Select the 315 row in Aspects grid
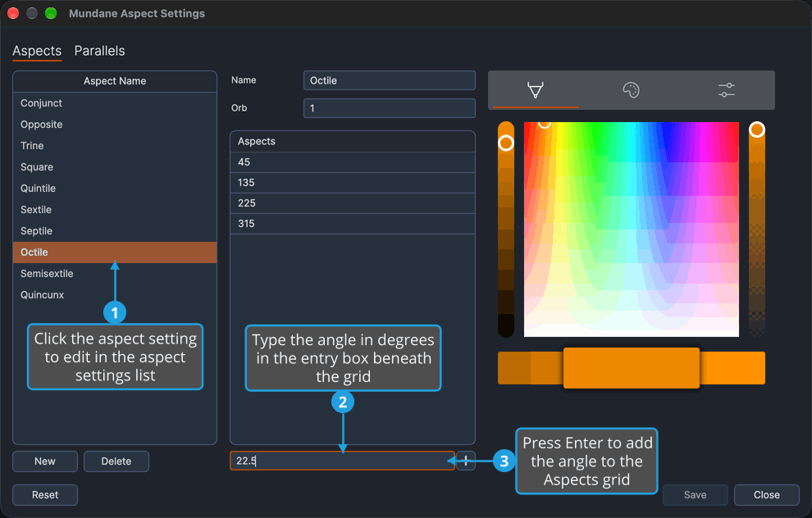The width and height of the screenshot is (812, 518). click(x=353, y=224)
